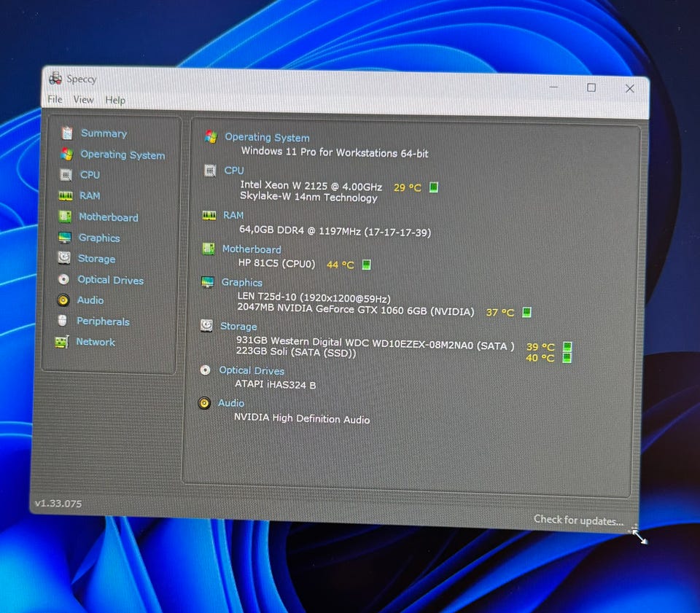Click the Graphics monitor icon in sidebar
This screenshot has width=700, height=613.
[x=65, y=238]
